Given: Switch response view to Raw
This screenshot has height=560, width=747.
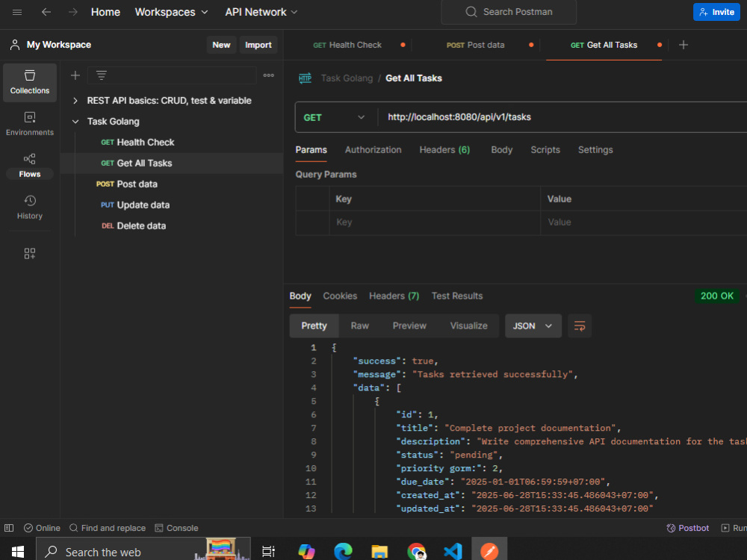Looking at the screenshot, I should (x=360, y=326).
